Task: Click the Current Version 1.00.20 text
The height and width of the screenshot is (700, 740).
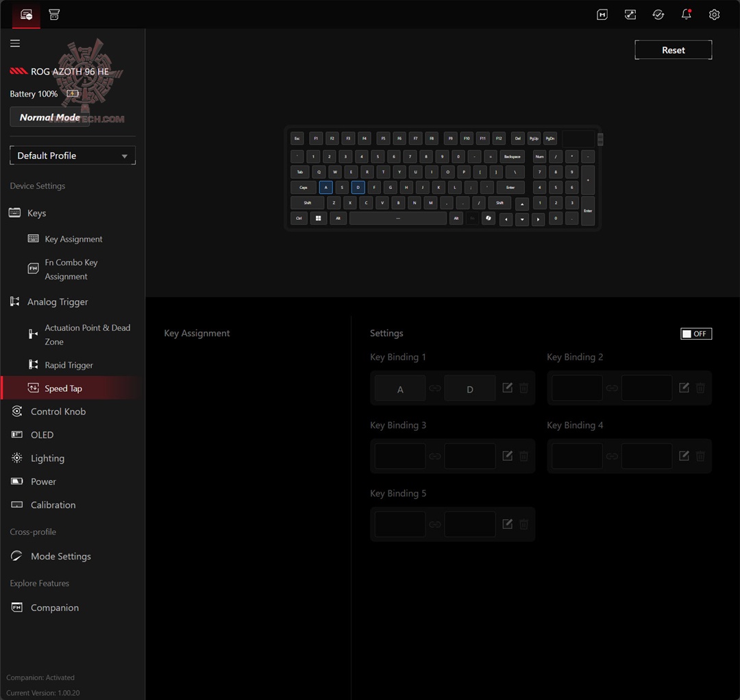Action: click(x=43, y=693)
